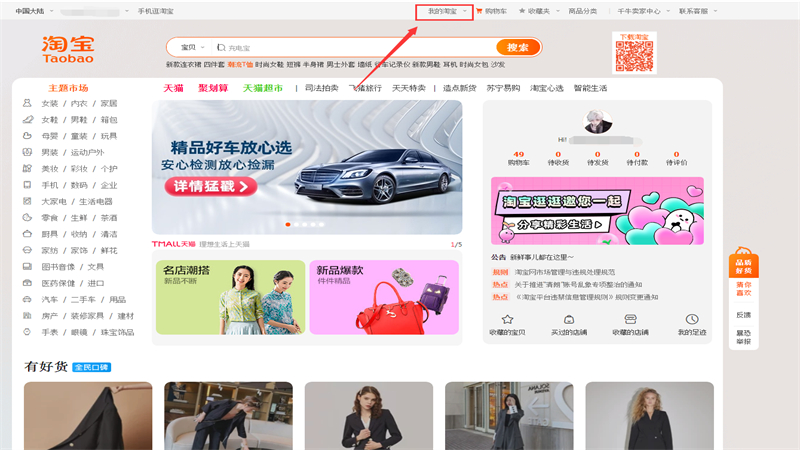Click the 我的足迹 clock icon
The width and height of the screenshot is (800, 450).
coord(692,319)
